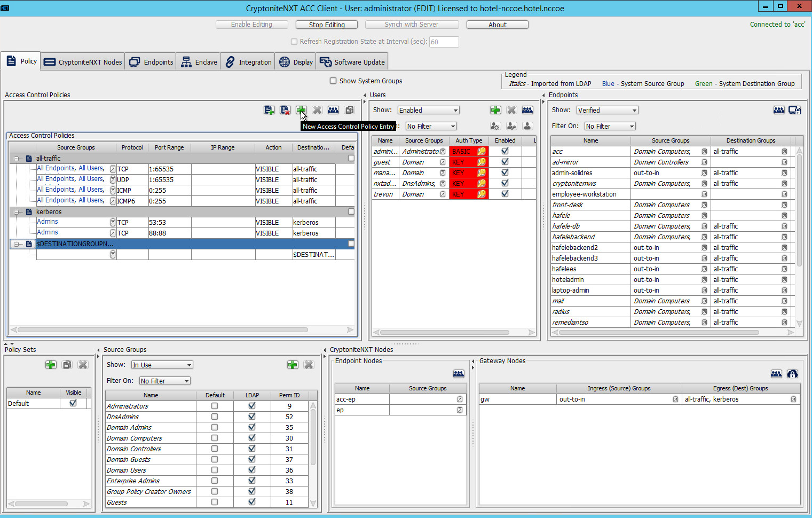This screenshot has width=812, height=518.
Task: Toggle the default checkbox for all-traffic policy
Action: coord(351,158)
